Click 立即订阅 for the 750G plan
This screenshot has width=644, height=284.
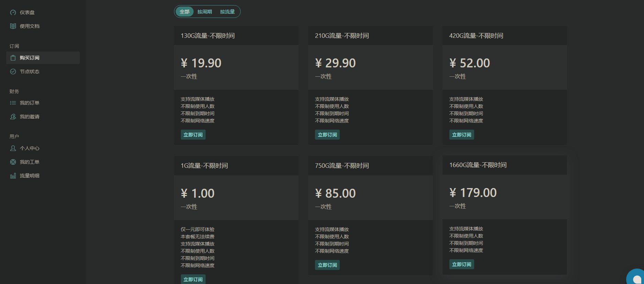click(x=327, y=265)
